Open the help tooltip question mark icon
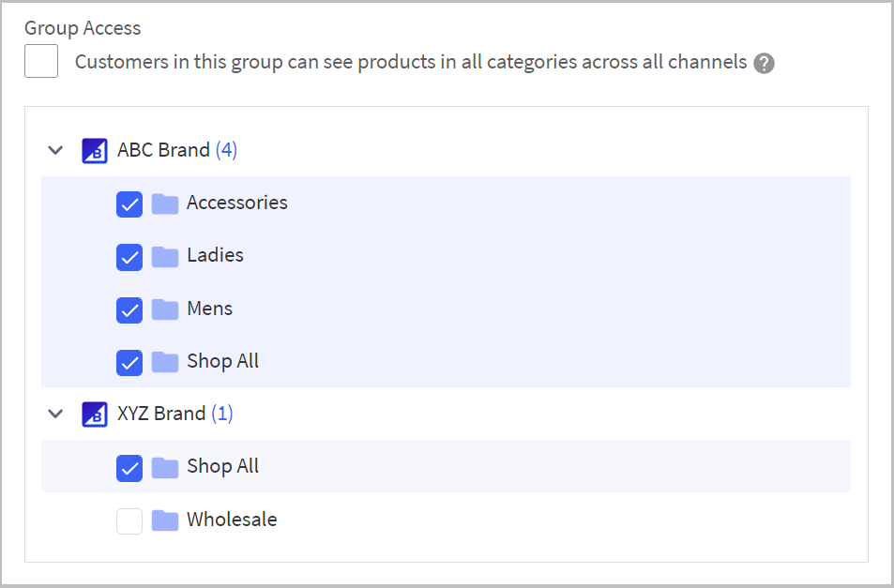This screenshot has height=588, width=894. point(764,63)
